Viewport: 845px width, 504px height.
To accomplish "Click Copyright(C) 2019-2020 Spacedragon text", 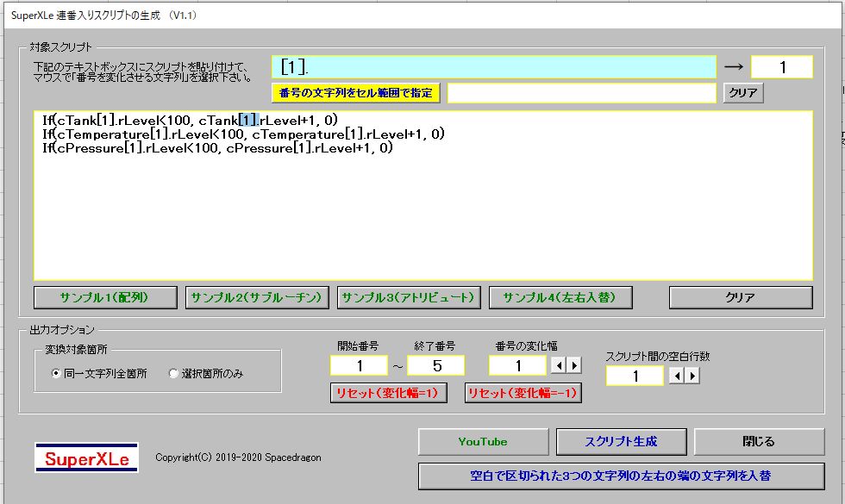I will [x=238, y=457].
